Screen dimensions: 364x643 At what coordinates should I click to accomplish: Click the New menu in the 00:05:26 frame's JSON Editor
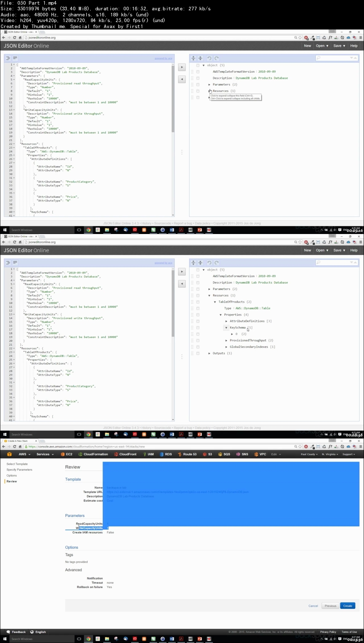click(x=307, y=46)
